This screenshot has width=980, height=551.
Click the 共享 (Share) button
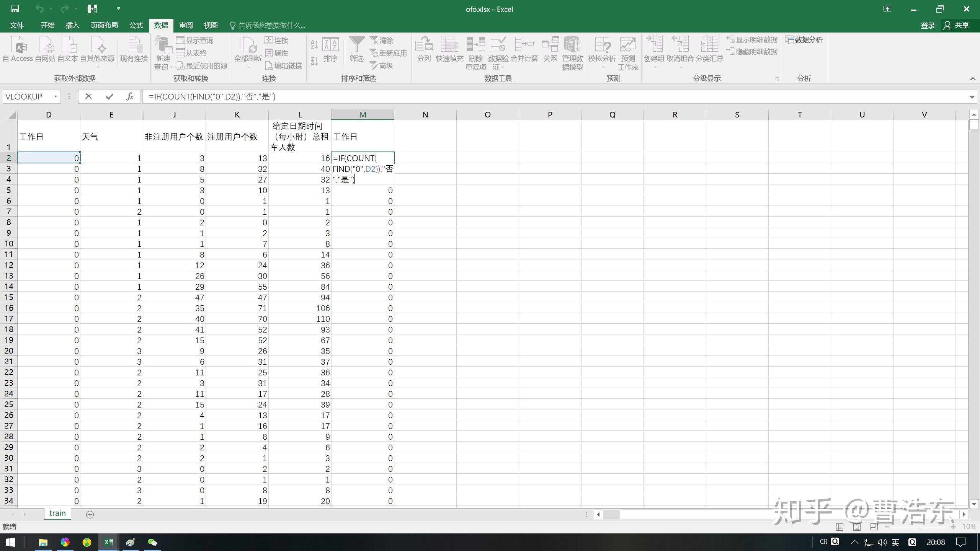click(956, 25)
